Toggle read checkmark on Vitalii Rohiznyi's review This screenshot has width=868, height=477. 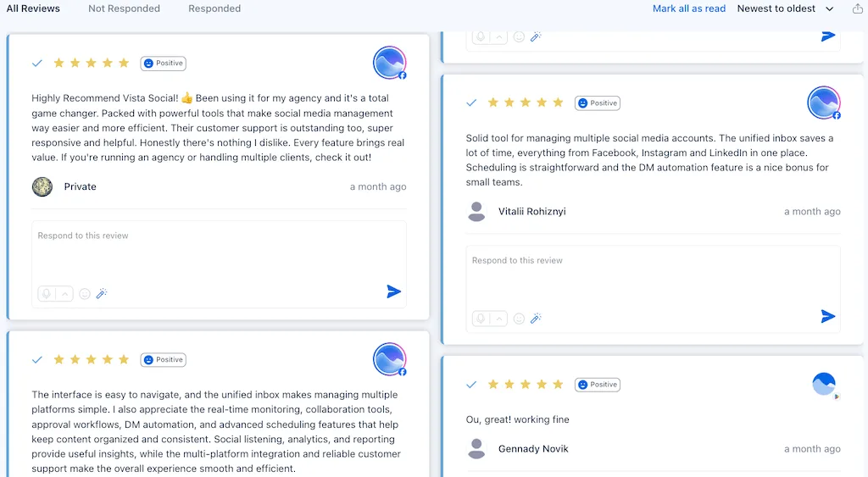tap(471, 103)
